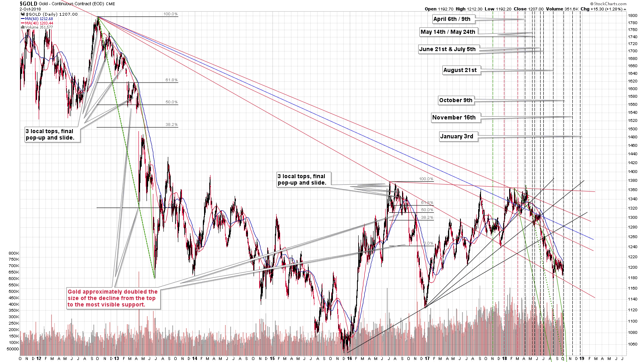The width and height of the screenshot is (644, 362).
Task: Click the 38.2% Fibonacci label near 1500
Action: [x=171, y=125]
